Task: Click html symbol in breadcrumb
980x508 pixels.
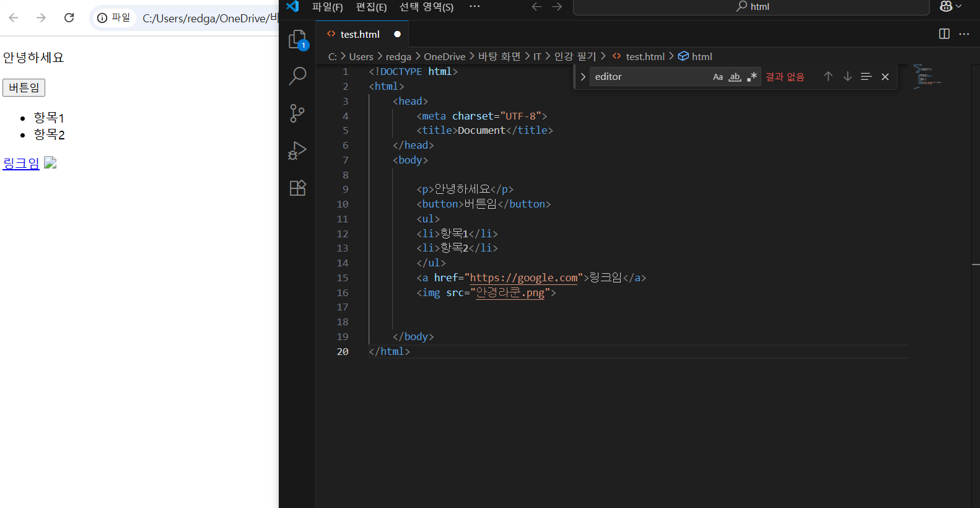Action: (x=696, y=56)
